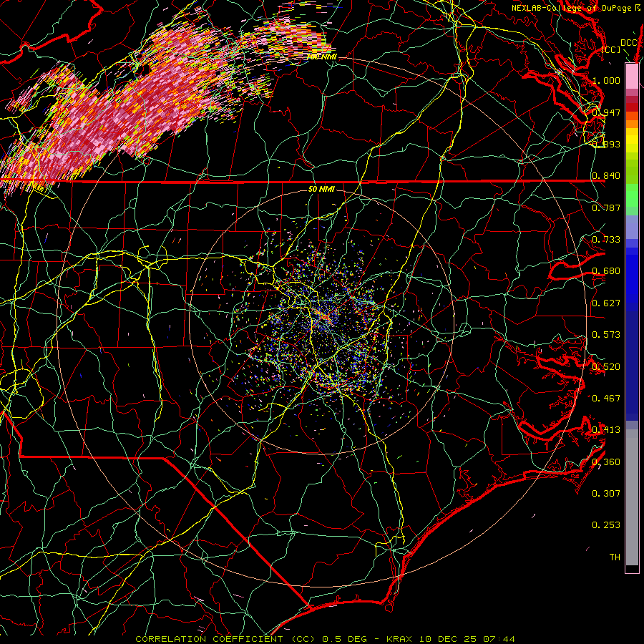Click the 50 NMI range ring label
Screen dimensions: 644x644
321,189
